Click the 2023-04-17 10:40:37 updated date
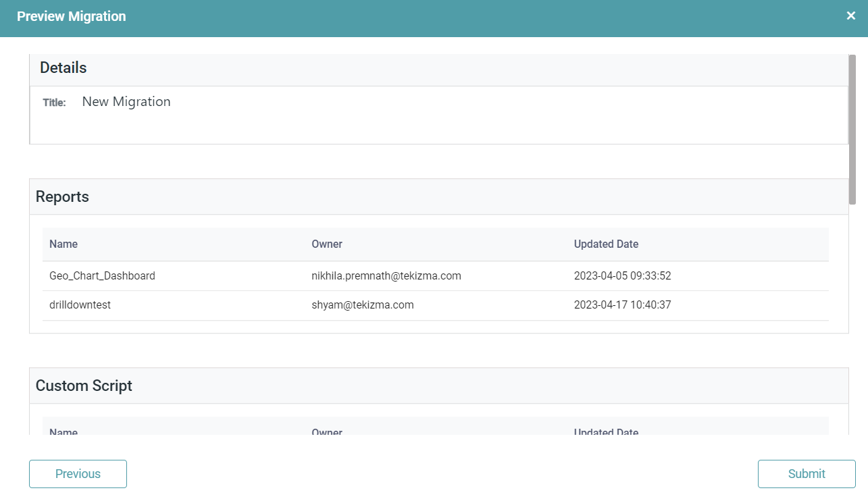 622,305
